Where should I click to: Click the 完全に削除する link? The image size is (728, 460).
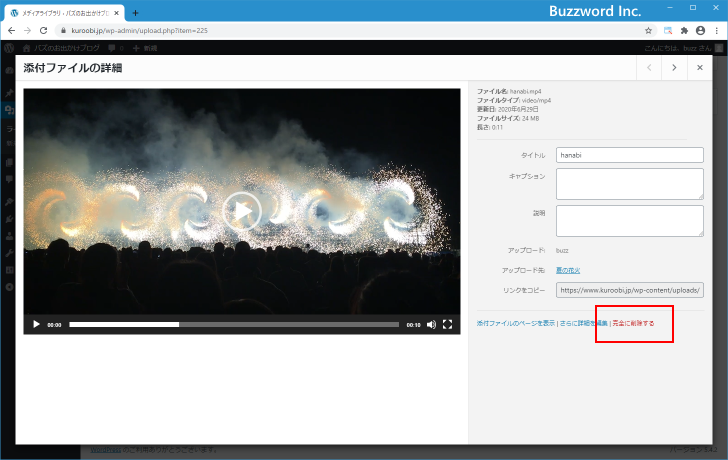(633, 324)
